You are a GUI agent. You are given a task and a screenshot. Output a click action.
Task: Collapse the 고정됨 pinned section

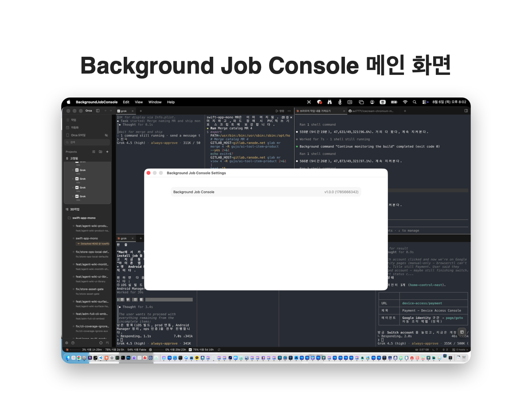coord(72,158)
